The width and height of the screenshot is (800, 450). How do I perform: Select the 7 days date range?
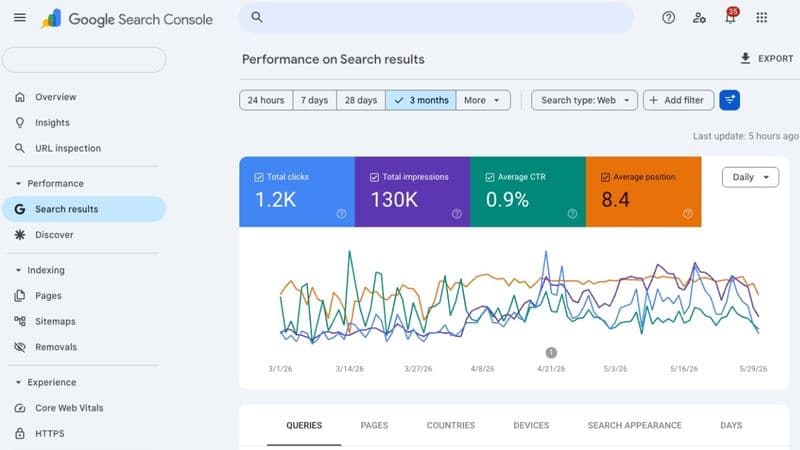point(314,100)
